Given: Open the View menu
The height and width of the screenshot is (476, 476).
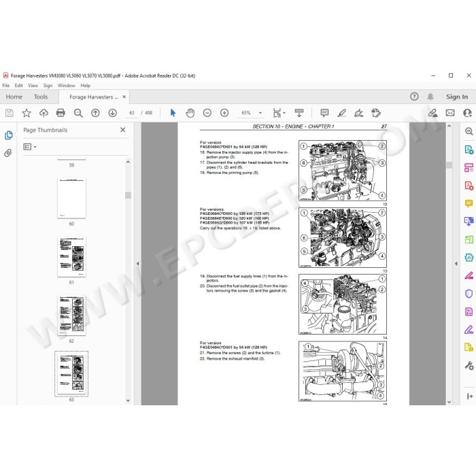Looking at the screenshot, I should (x=33, y=86).
